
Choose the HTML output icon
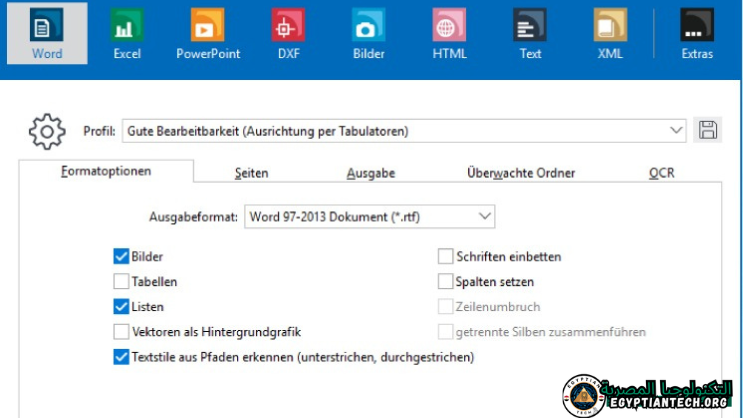pos(449,26)
